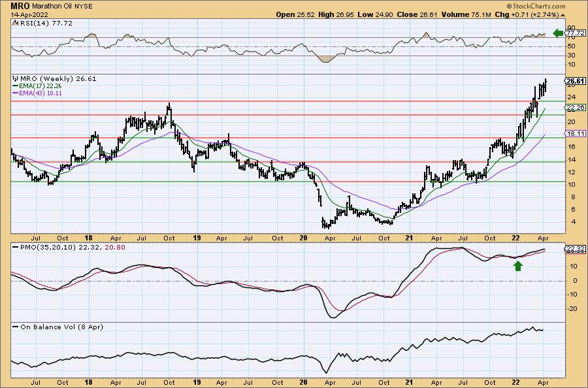The height and width of the screenshot is (388, 588).
Task: Click the On Balance Vol (8 Apr) label
Action: [x=62, y=327]
